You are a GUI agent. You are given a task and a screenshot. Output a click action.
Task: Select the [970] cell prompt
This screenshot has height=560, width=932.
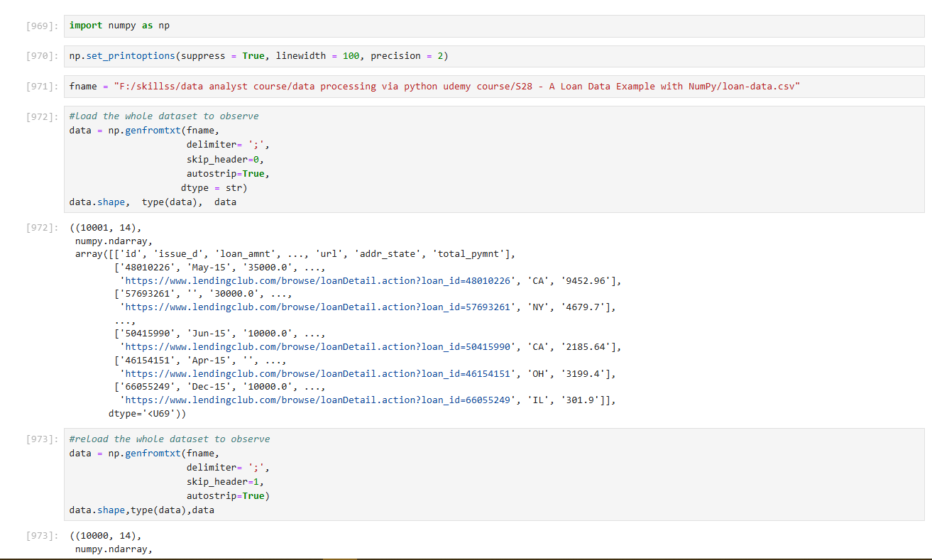pos(41,56)
